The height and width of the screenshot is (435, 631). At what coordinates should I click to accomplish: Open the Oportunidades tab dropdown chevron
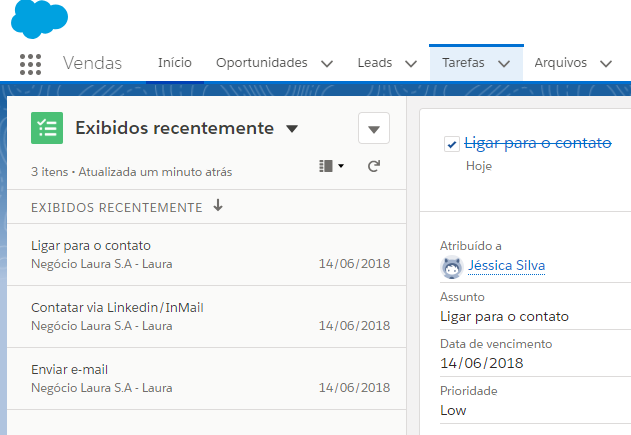click(x=327, y=63)
